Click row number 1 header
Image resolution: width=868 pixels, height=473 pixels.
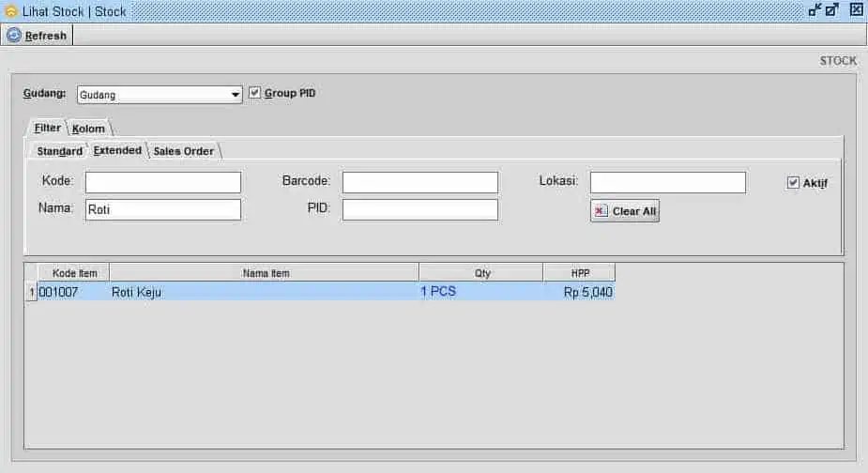32,292
